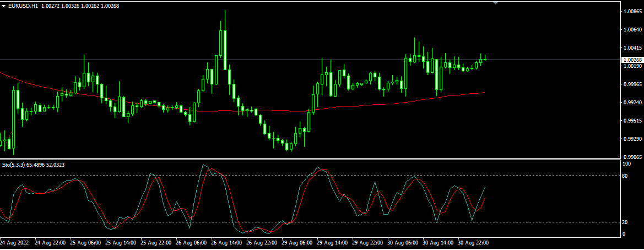Click the current price label 1.00268

tap(632, 60)
